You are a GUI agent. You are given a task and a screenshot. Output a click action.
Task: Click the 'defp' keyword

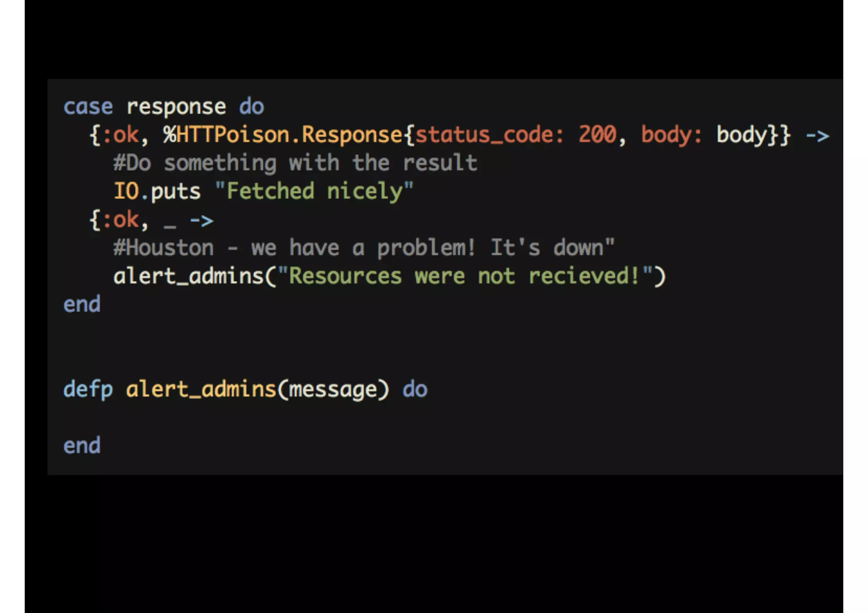(88, 390)
